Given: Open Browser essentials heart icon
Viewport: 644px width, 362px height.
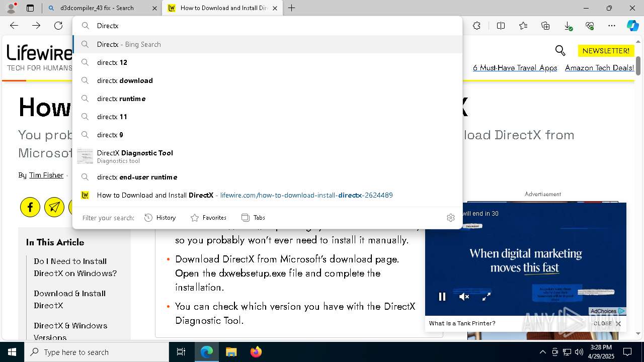Looking at the screenshot, I should pyautogui.click(x=590, y=26).
